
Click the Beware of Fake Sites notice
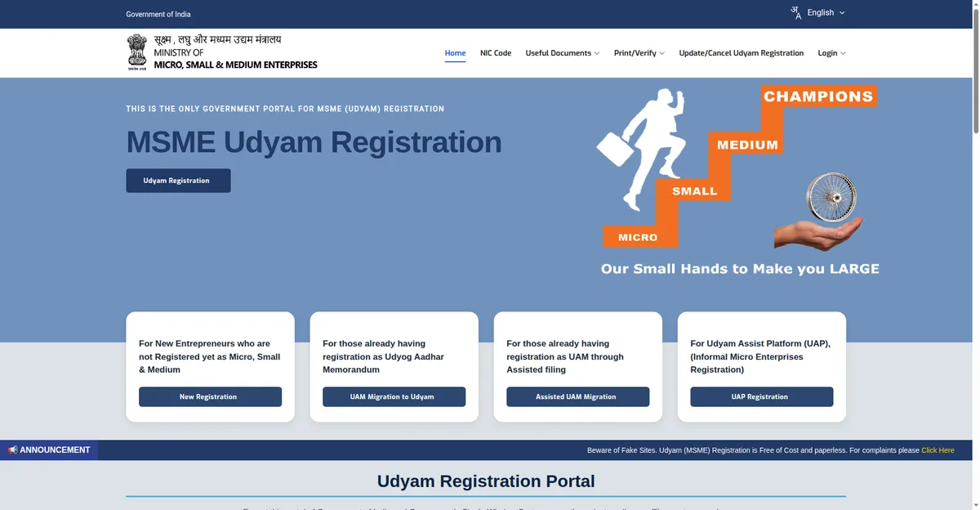(753, 450)
